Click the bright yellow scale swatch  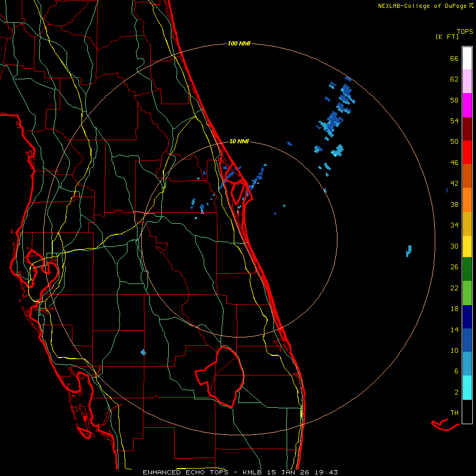pyautogui.click(x=467, y=246)
